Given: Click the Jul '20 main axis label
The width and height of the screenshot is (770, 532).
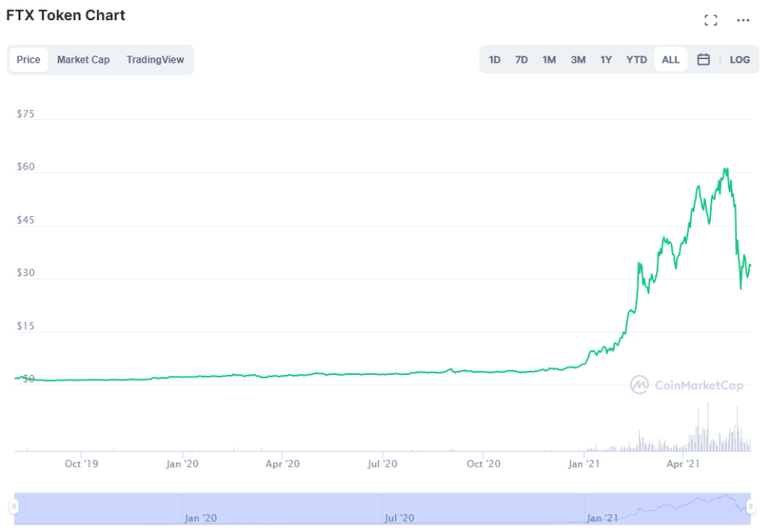Looking at the screenshot, I should [x=382, y=464].
